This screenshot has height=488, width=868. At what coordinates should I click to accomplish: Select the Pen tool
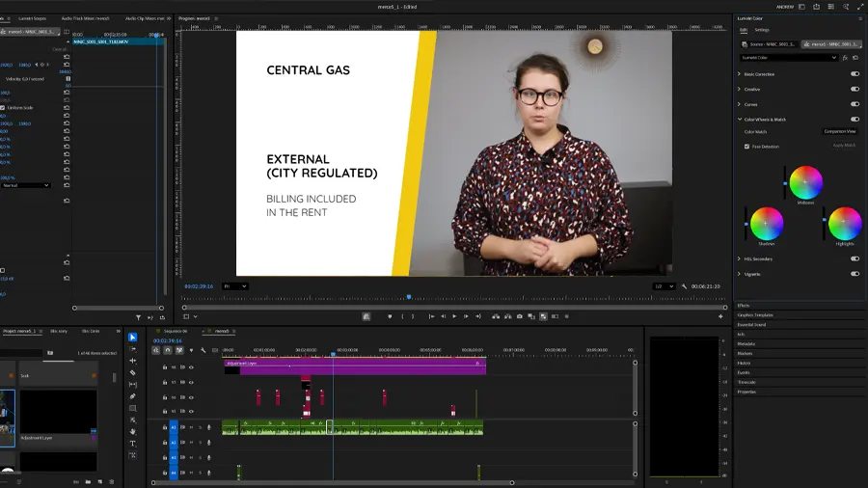click(132, 396)
